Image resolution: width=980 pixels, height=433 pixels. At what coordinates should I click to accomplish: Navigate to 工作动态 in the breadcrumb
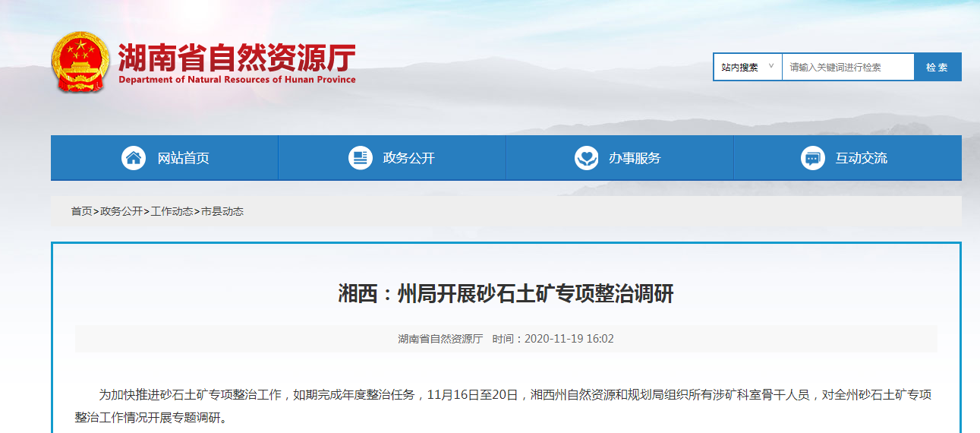(172, 211)
